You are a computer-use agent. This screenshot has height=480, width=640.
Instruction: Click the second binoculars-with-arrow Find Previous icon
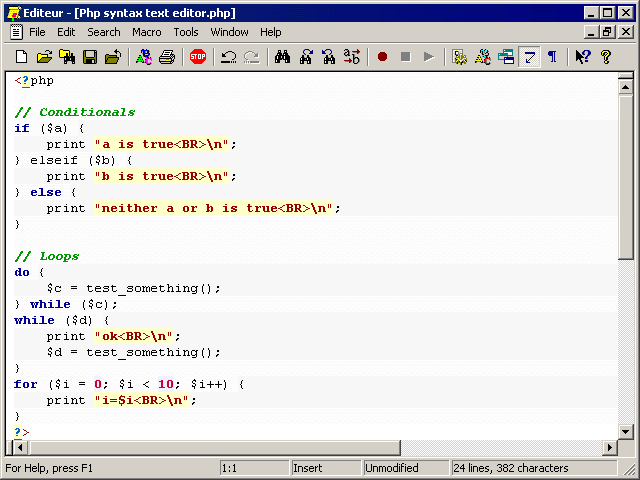pyautogui.click(x=329, y=57)
